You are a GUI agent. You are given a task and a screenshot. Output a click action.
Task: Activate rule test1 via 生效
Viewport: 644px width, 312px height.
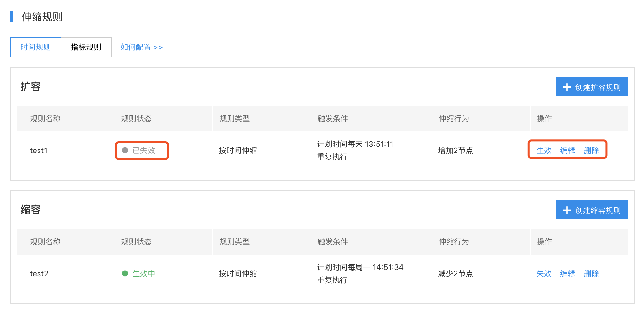544,150
